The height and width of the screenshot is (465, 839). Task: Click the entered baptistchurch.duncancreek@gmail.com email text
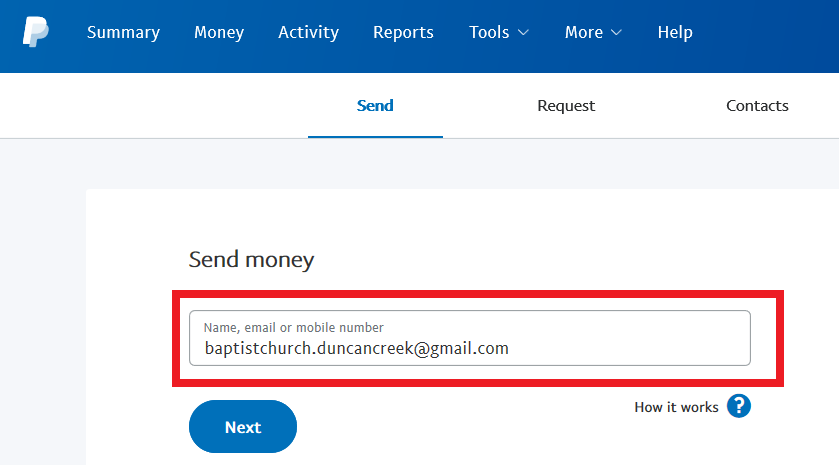(x=357, y=348)
